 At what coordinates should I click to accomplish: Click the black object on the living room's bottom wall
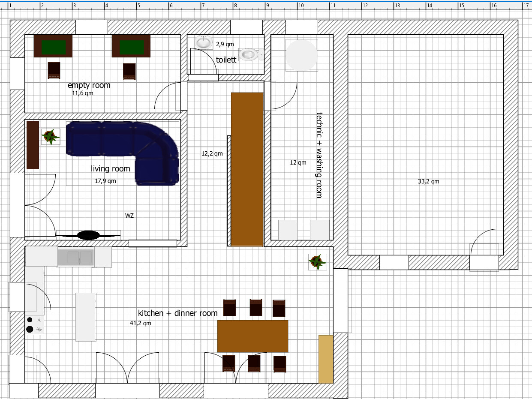(88, 235)
